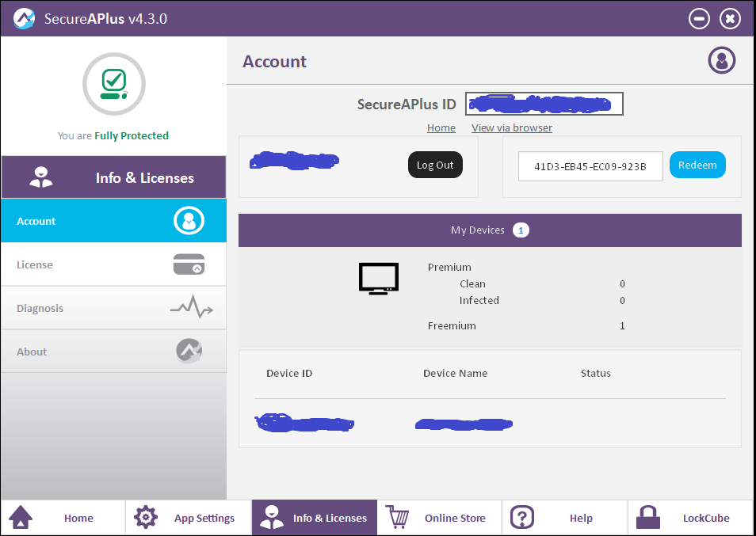Switch to the Online Store bottom tab
This screenshot has width=756, height=536.
coord(440,517)
